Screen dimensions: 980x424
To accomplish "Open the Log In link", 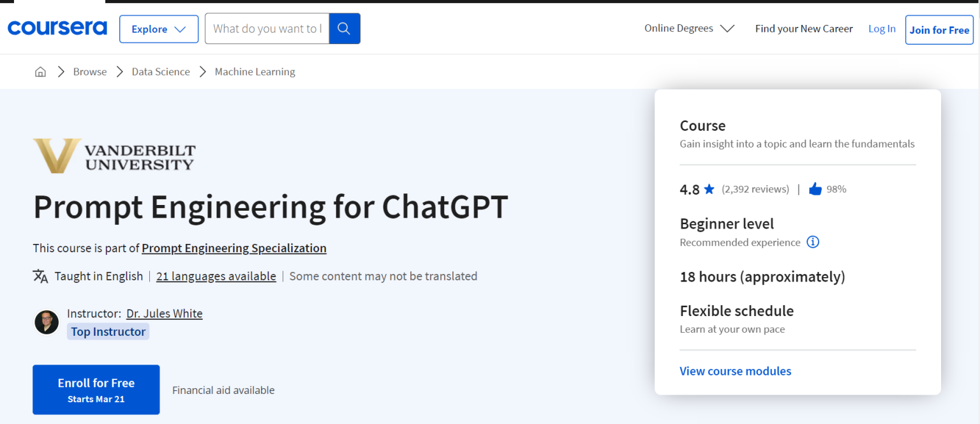I will pyautogui.click(x=882, y=29).
